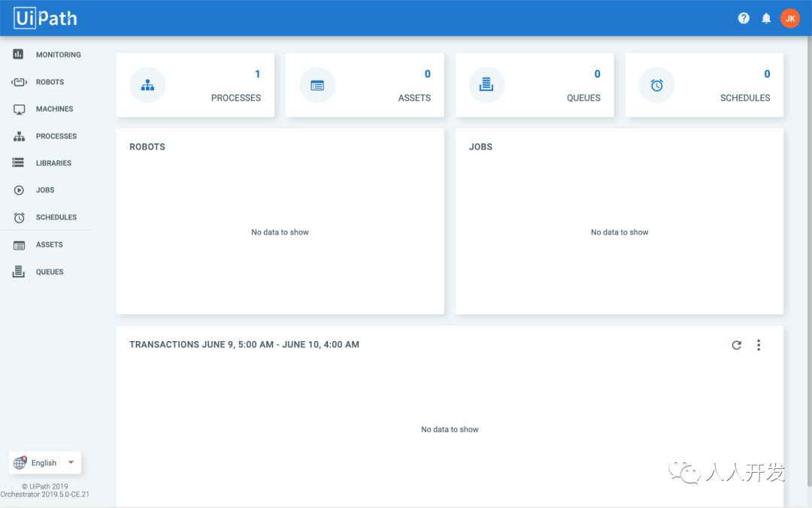
Task: Click the Queues sidebar icon
Action: click(x=19, y=271)
